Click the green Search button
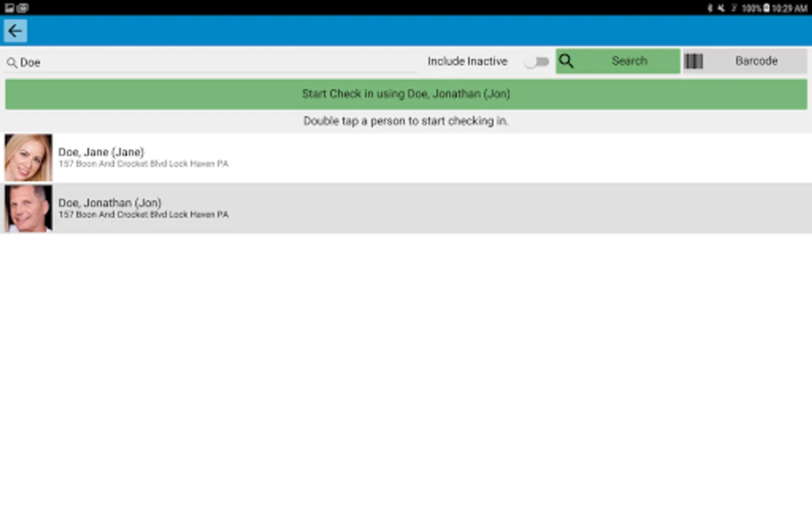812x508 pixels. pyautogui.click(x=618, y=61)
